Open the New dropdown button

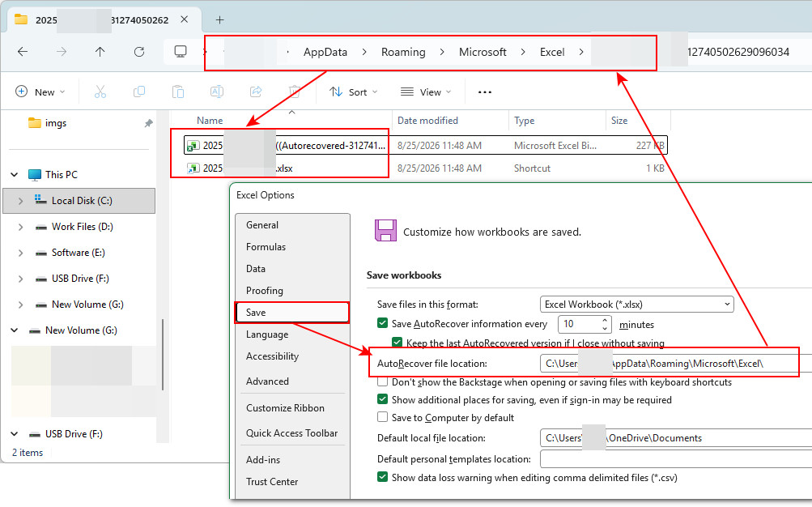(x=40, y=92)
